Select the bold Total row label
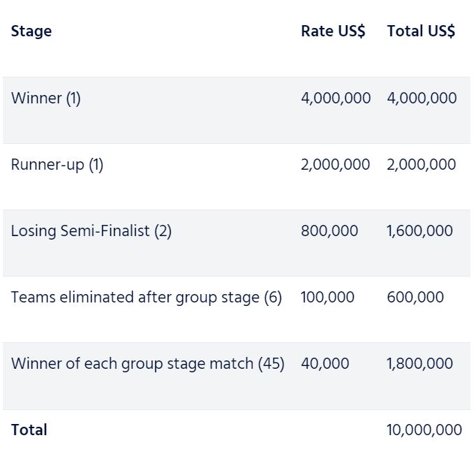Viewport: 476px width, 468px height. coord(29,430)
